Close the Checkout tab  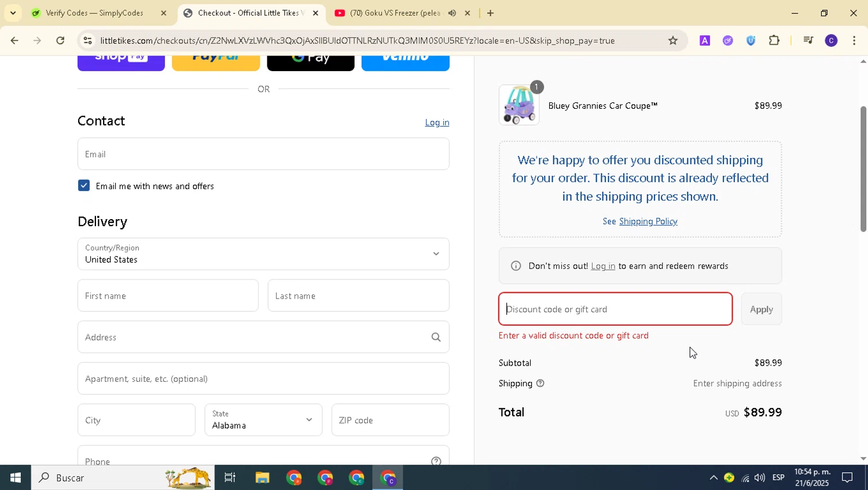coord(315,13)
